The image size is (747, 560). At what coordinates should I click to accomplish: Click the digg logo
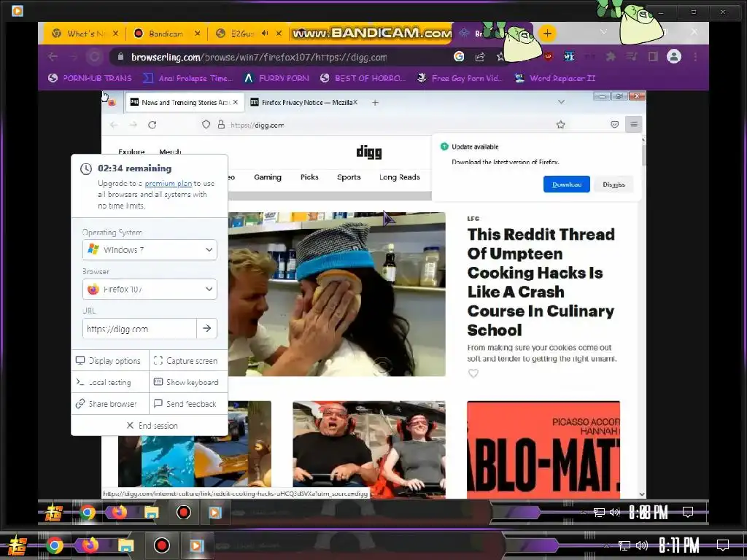coord(368,152)
